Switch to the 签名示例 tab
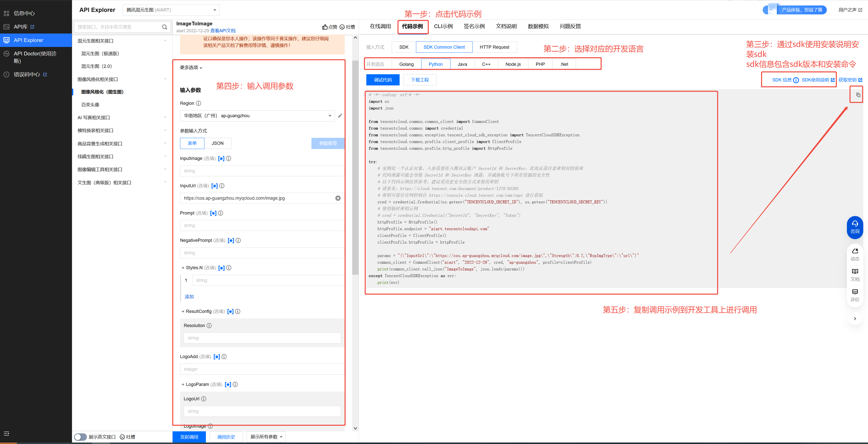This screenshot has width=868, height=444. point(474,26)
